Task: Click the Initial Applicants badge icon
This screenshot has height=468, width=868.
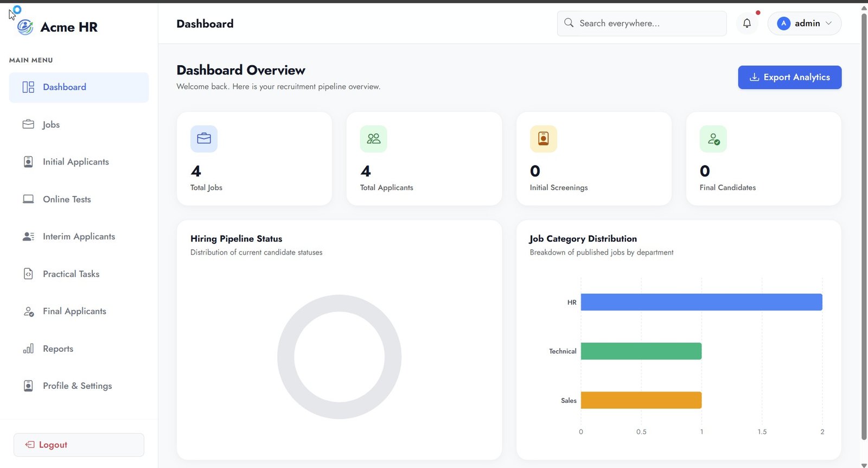Action: [x=28, y=162]
